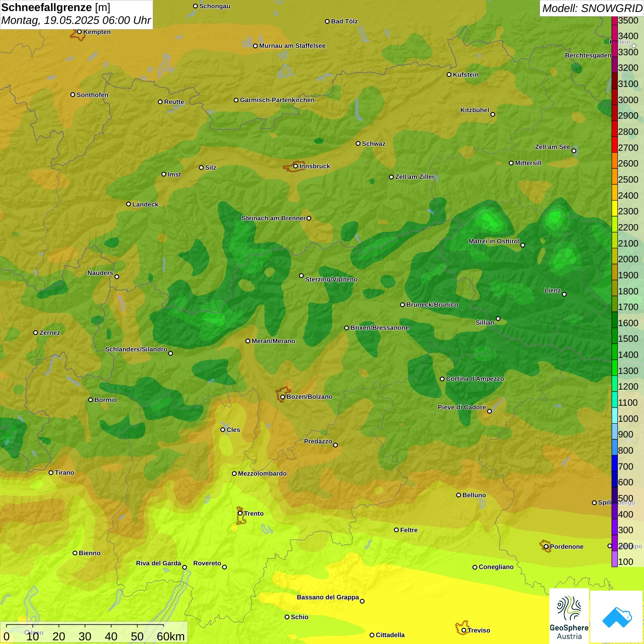Screen dimensions: 644x644
Task: Click the Kempten city marker
Action: [79, 32]
